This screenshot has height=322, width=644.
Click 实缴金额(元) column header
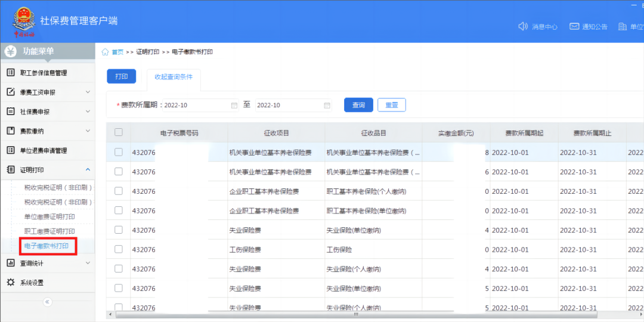[456, 132]
